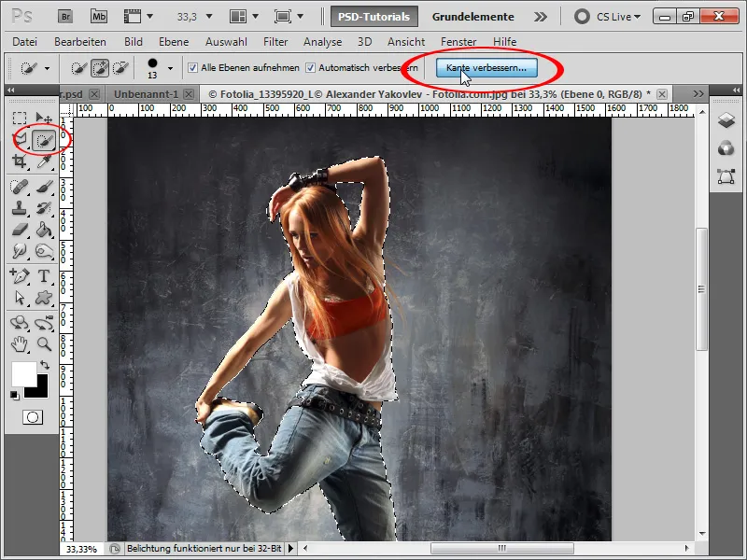Launch Adobe Bridge with Br icon
747x560 pixels.
pyautogui.click(x=65, y=17)
